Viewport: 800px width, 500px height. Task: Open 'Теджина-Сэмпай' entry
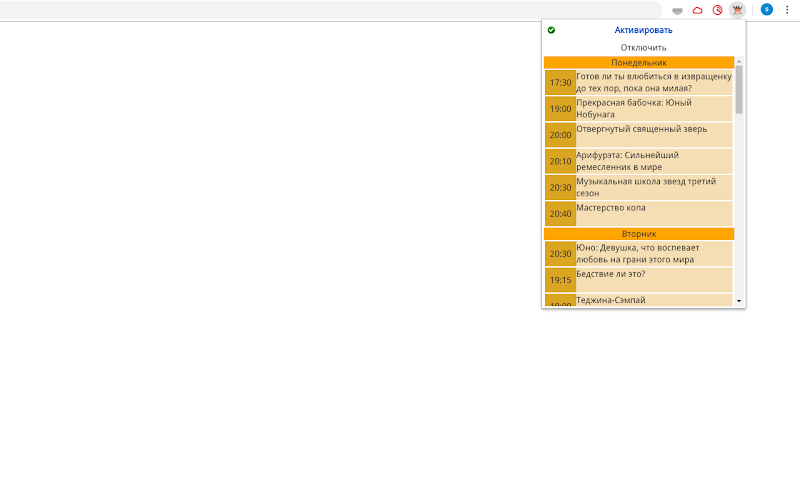[654, 301]
